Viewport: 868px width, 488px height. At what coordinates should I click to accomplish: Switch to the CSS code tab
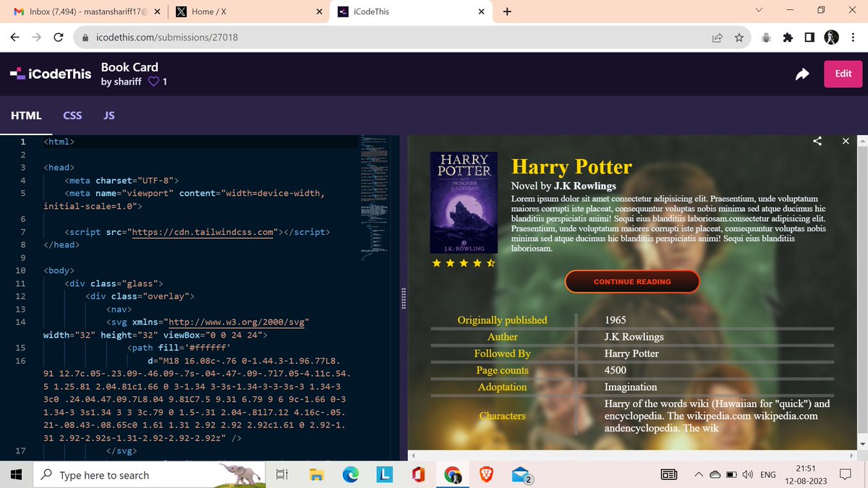[x=72, y=116]
